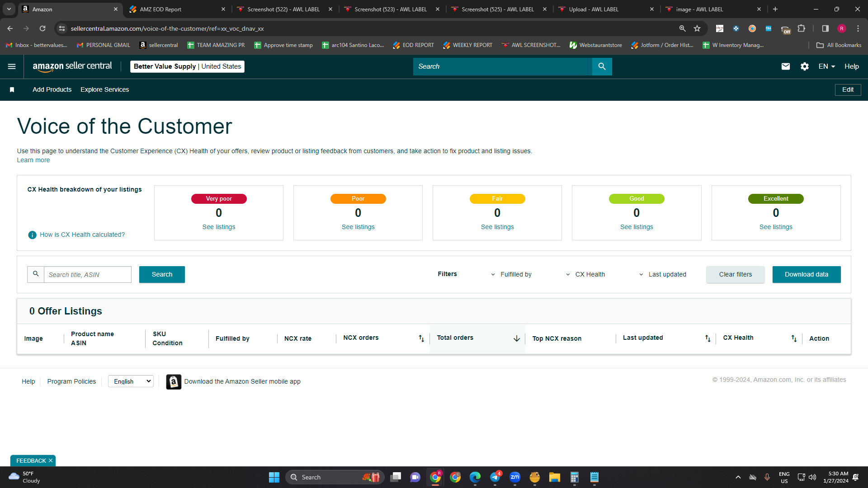Open the browser extensions puzzle icon
Image resolution: width=868 pixels, height=488 pixels.
click(802, 28)
